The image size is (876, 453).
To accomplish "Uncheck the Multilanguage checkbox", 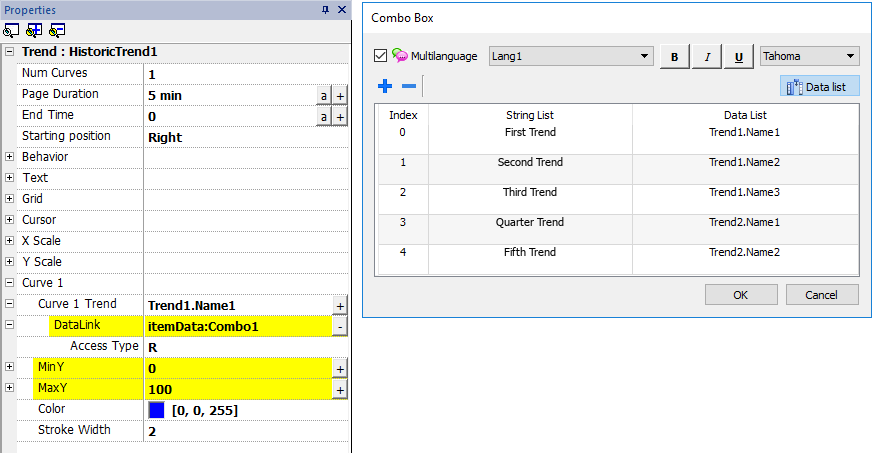I will [380, 56].
